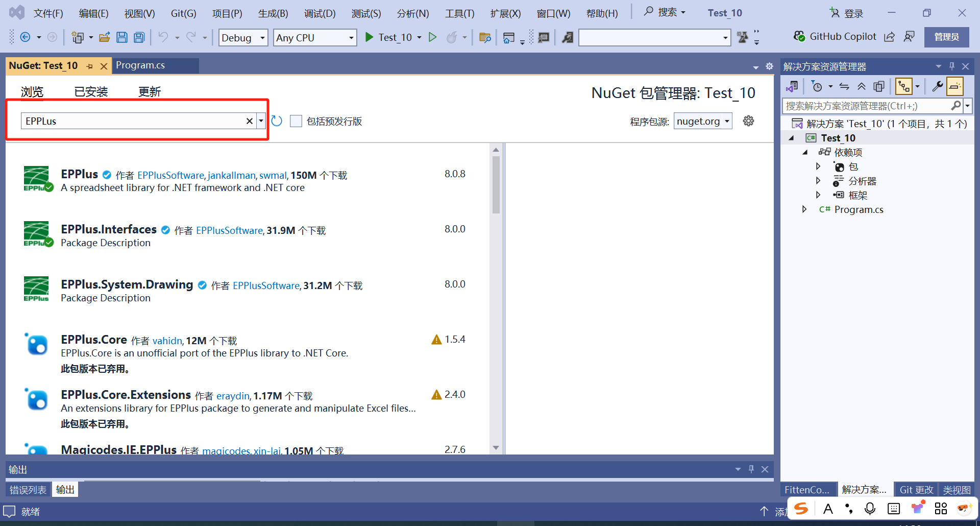
Task: Switch to the 更新 updates tab
Action: 150,92
